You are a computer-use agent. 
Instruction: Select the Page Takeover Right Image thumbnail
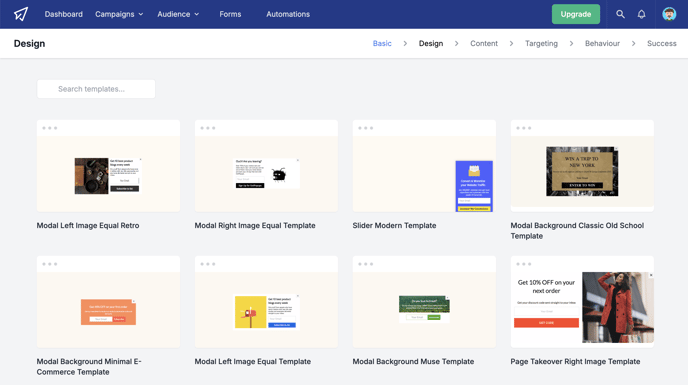[x=582, y=302]
